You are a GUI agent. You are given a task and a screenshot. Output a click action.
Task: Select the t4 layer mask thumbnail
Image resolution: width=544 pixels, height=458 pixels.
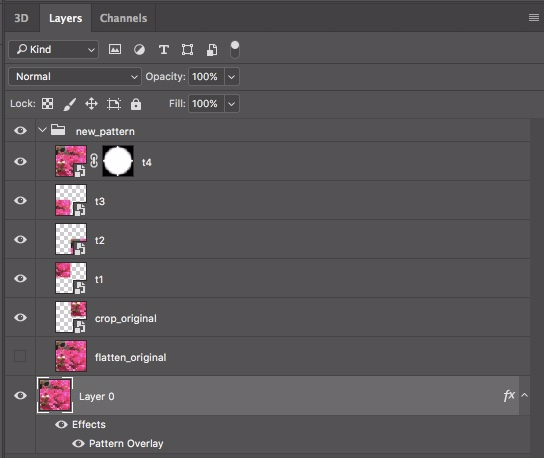(x=118, y=161)
